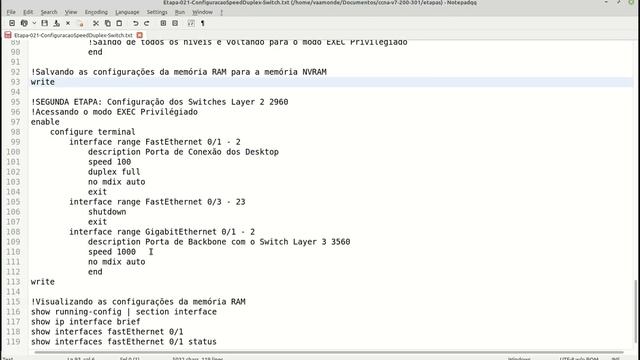Create a new document with toolbar New icon
The height and width of the screenshot is (360, 640).
[12, 23]
